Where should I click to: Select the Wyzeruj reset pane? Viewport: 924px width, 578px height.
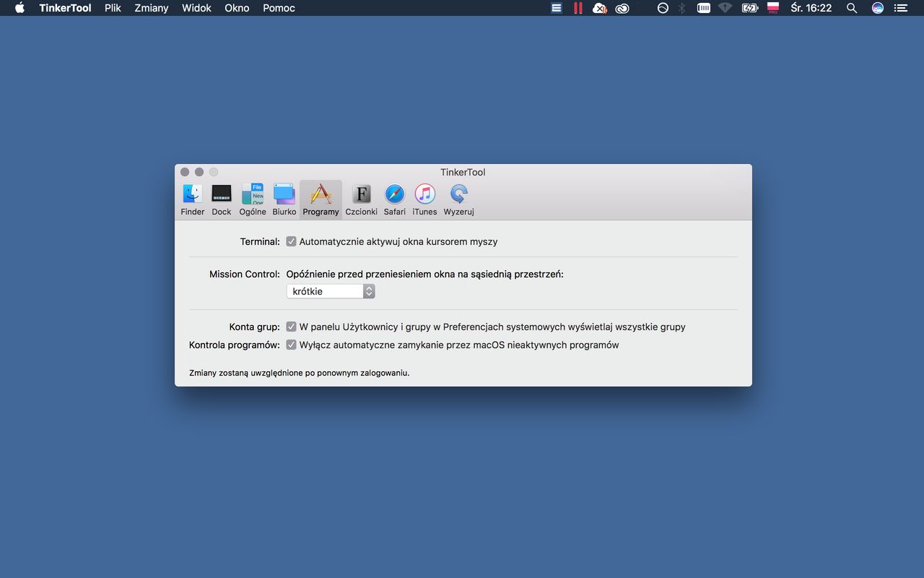pyautogui.click(x=458, y=199)
